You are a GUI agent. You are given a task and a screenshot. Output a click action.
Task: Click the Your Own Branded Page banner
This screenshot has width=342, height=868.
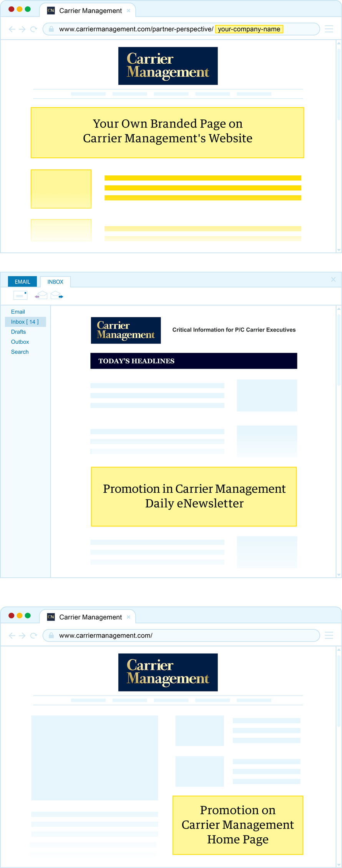(x=168, y=133)
